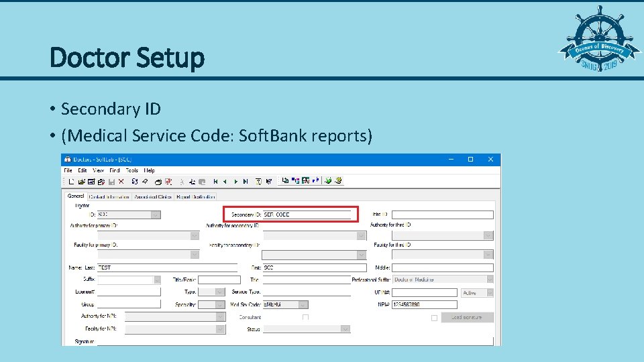The width and height of the screenshot is (644, 362).
Task: Click the UPIN# input field
Action: point(424,293)
